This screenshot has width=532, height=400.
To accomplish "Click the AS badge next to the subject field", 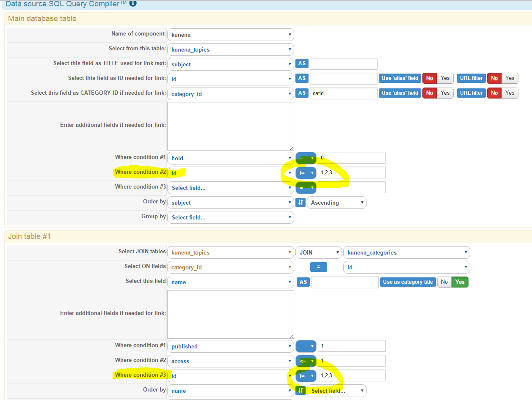I will pos(302,64).
